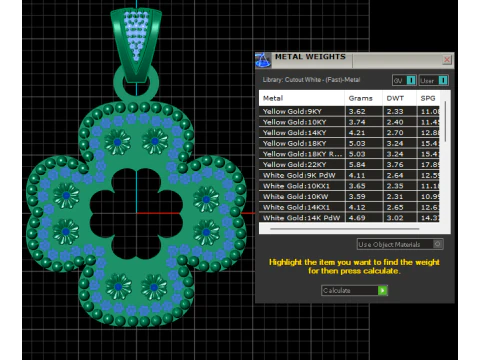Screen dimensions: 480x360
Task: Select the White Gold:10KW row
Action: tap(349, 197)
